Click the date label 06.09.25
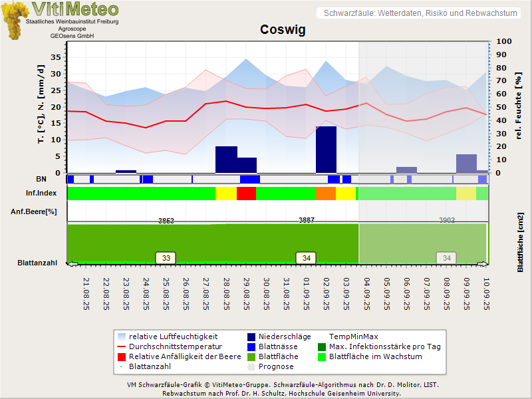 (407, 294)
